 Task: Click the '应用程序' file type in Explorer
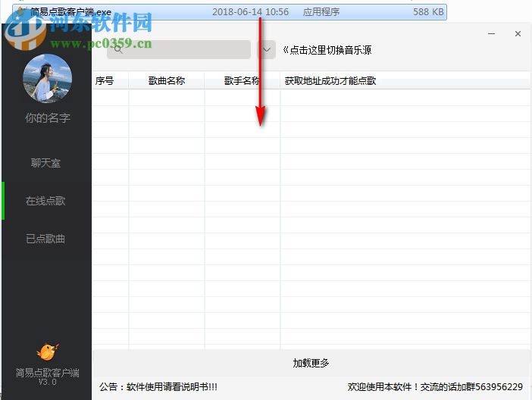tap(321, 12)
